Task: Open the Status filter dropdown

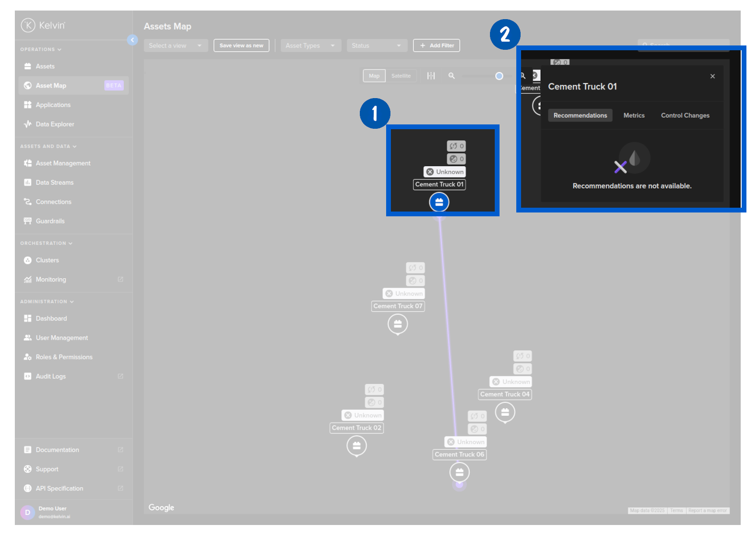Action: pyautogui.click(x=377, y=46)
